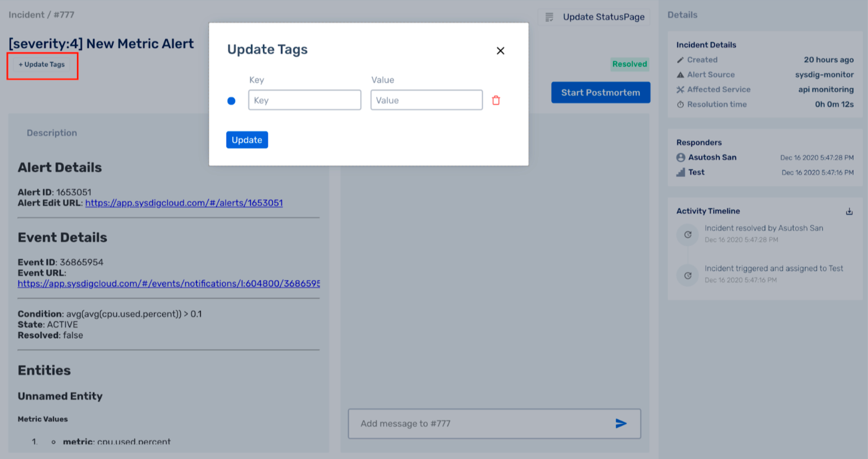The image size is (868, 459).
Task: Click the Incident resolved timeline icon
Action: tap(688, 235)
